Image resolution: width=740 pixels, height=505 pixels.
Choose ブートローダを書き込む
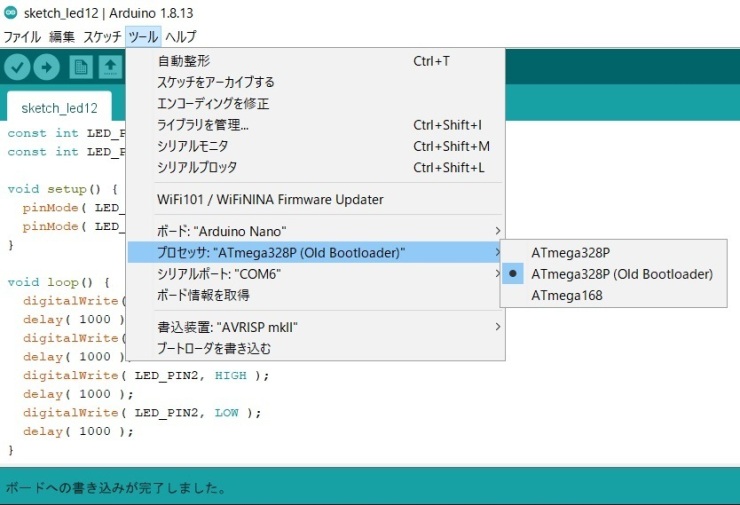[316, 348]
